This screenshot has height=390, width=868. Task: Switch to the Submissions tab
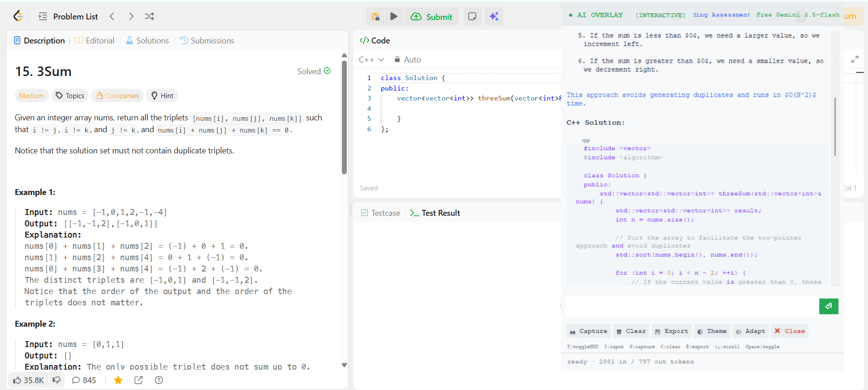[x=207, y=40]
